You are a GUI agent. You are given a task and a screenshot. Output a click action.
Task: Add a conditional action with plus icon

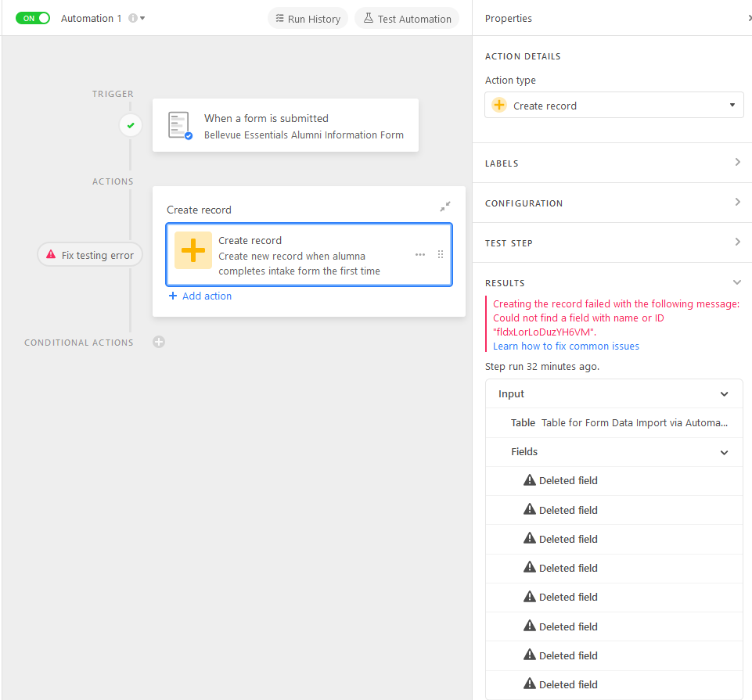tap(159, 342)
